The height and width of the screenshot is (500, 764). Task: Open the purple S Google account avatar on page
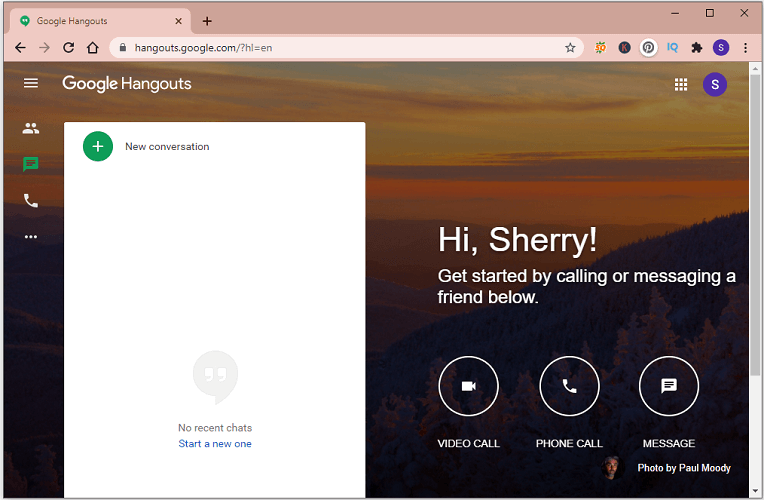click(x=715, y=84)
